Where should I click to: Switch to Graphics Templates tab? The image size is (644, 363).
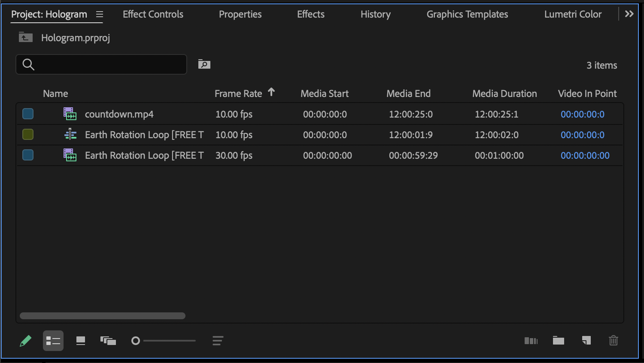(467, 14)
